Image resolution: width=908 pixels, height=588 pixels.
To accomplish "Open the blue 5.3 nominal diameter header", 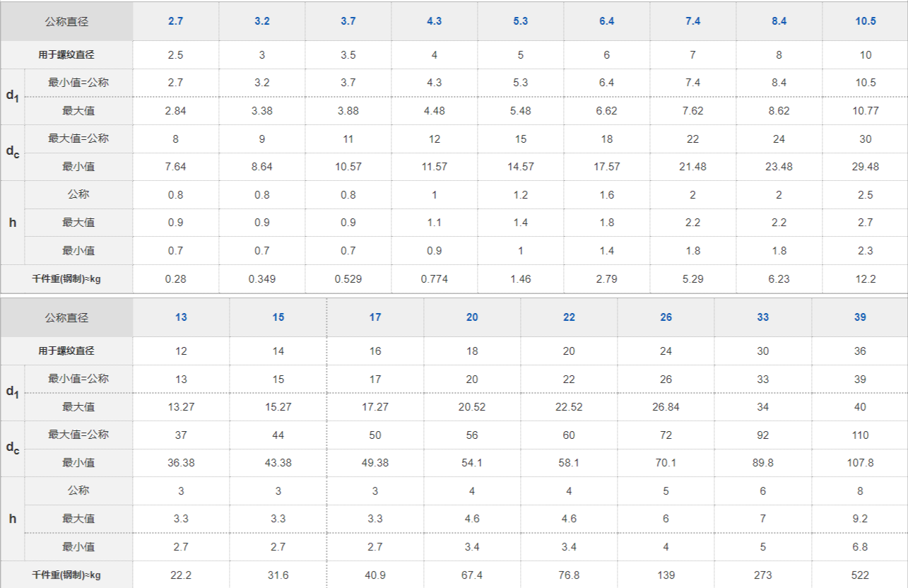I will (x=521, y=21).
